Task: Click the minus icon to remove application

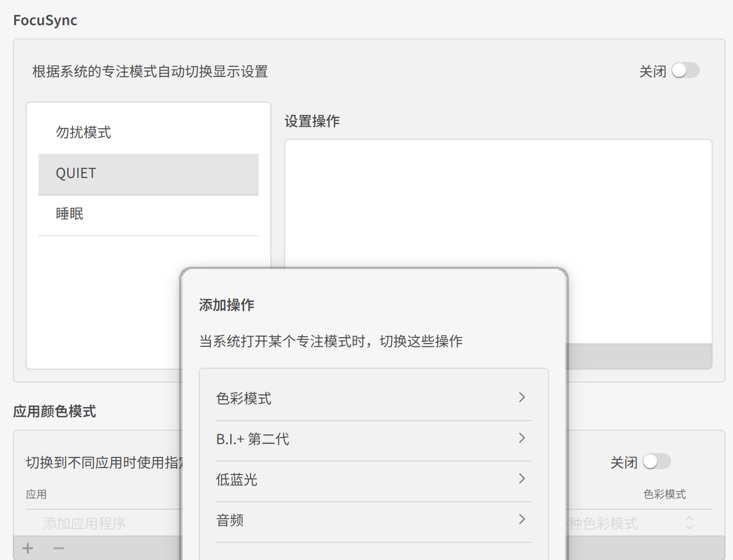Action: point(59,548)
